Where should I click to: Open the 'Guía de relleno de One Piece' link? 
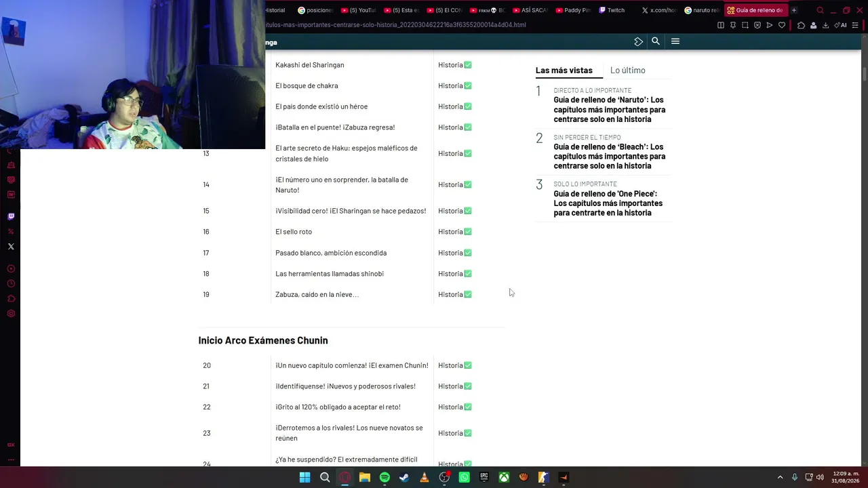click(x=608, y=203)
